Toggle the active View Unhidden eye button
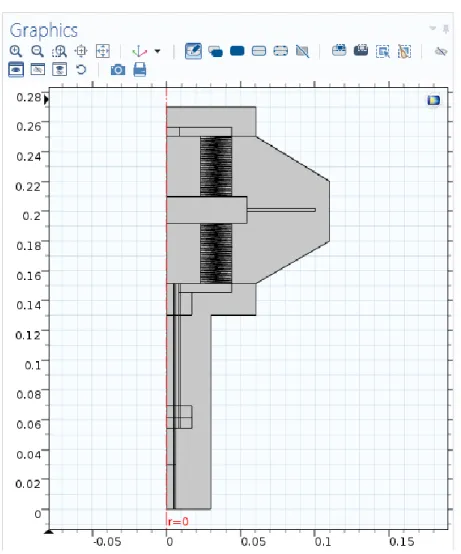Image resolution: width=461 pixels, height=554 pixels. pyautogui.click(x=16, y=70)
